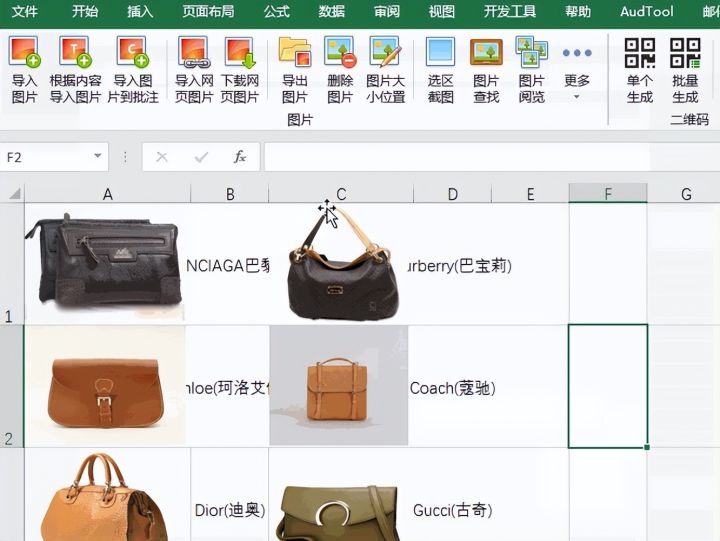Click the black shoulder handbag picture
This screenshot has height=541, width=720.
(343, 265)
